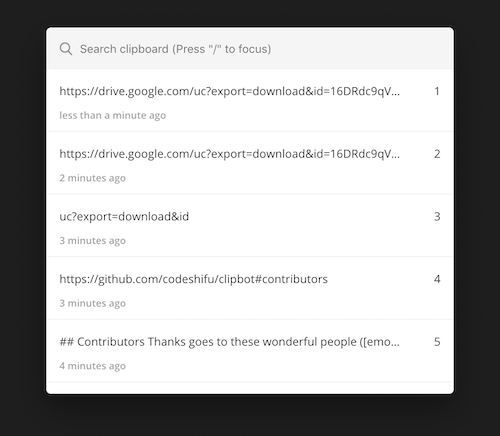This screenshot has height=436, width=500.
Task: Click the shortcut number 1 badge
Action: point(437,91)
